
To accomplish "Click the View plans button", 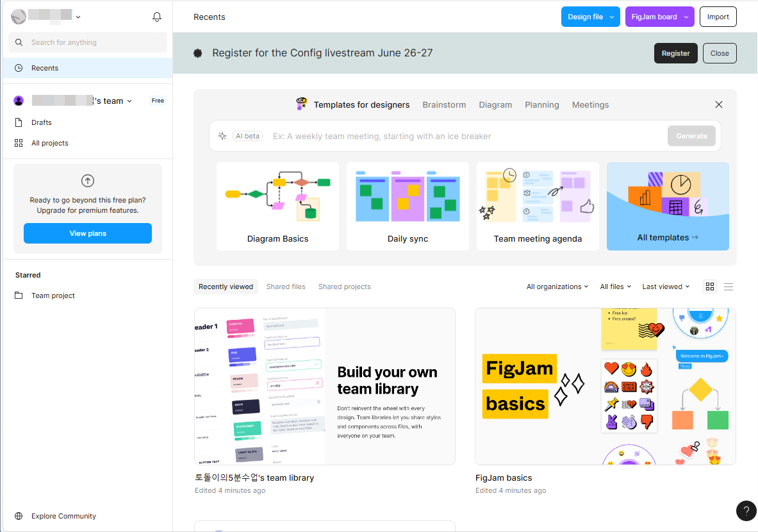I will tap(88, 233).
